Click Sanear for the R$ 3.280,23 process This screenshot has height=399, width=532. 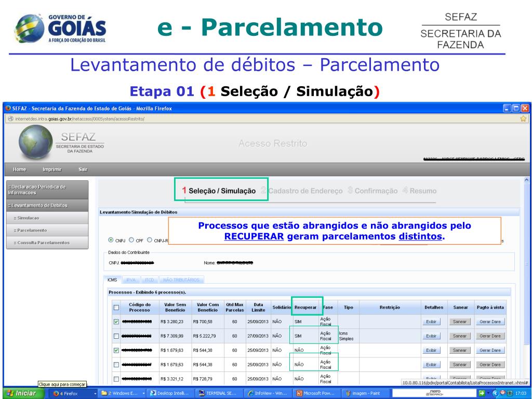click(x=460, y=322)
